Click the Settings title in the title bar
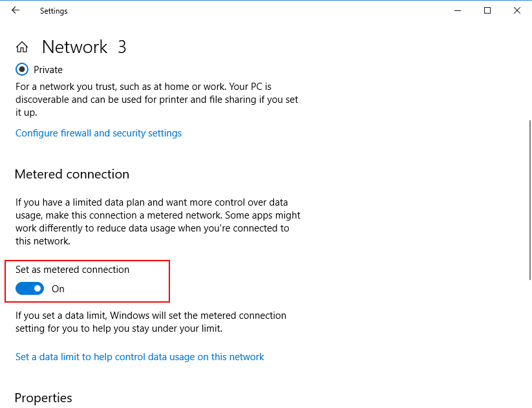The width and height of the screenshot is (532, 408). (54, 11)
